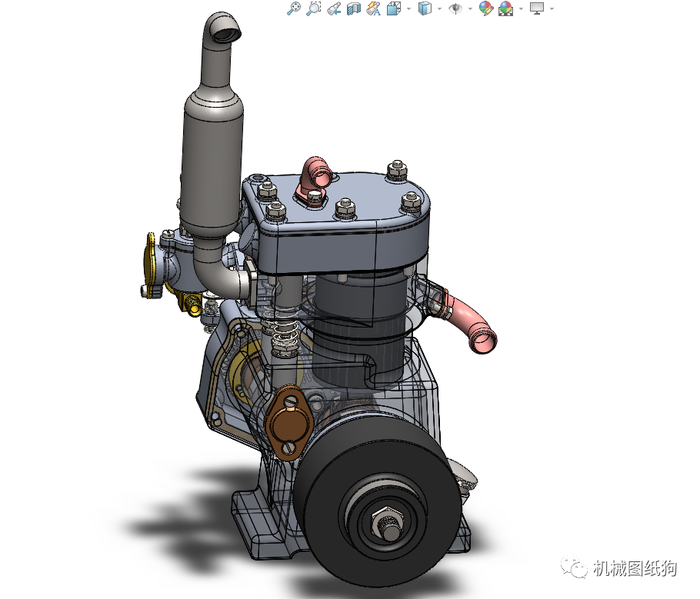This screenshot has width=700, height=599.
Task: Open the Apply Scene dropdown arrow
Action: coord(521,8)
